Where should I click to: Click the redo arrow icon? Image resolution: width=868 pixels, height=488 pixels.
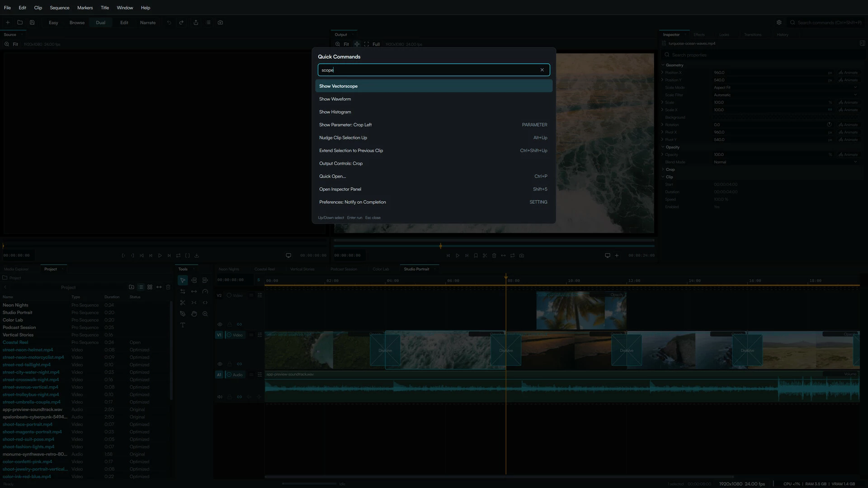point(181,23)
